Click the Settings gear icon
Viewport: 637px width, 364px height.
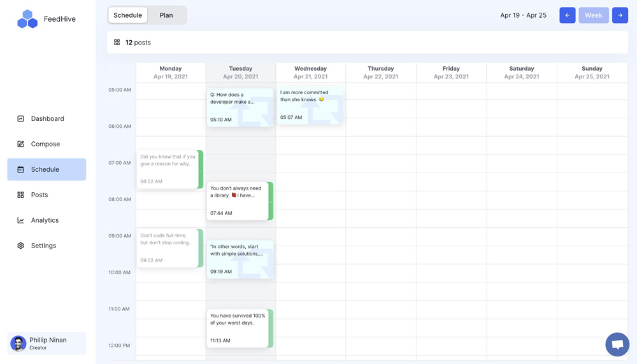pos(20,246)
